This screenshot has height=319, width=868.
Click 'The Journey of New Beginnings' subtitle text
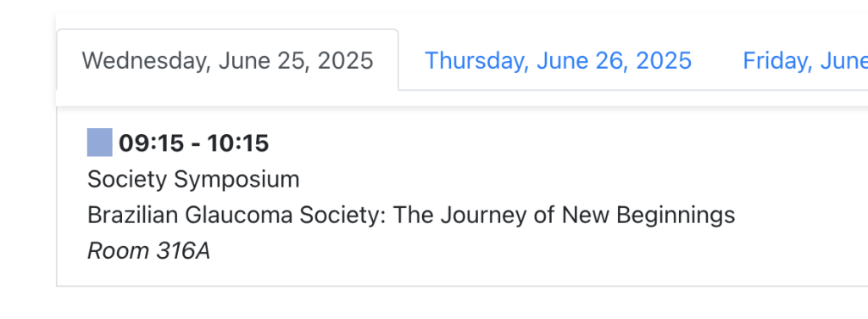[x=564, y=215]
